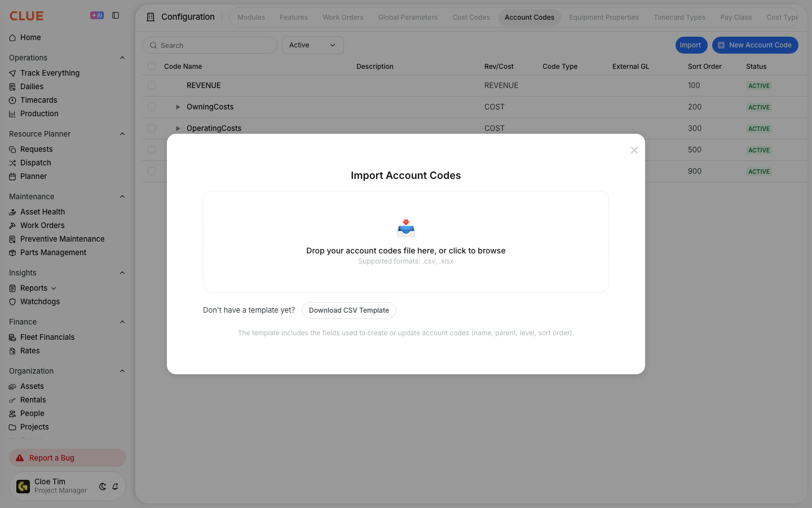
Task: Open Rentals under Organization
Action: click(x=33, y=400)
